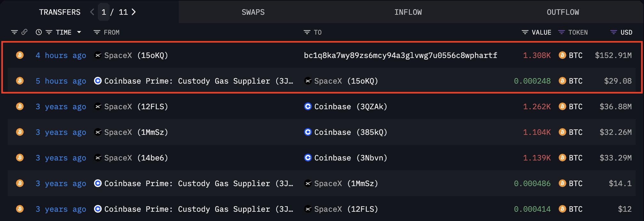Open the filter icon for the FROM column

tap(97, 32)
